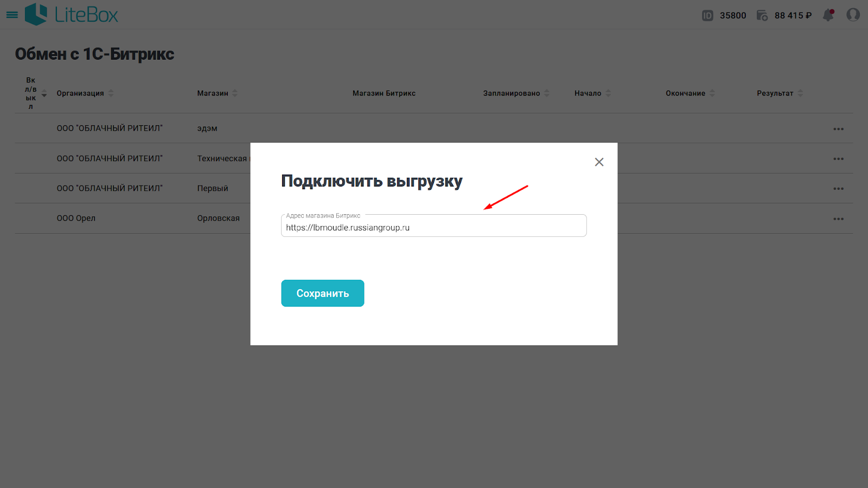Image resolution: width=868 pixels, height=488 pixels.
Task: Open the balance wallet icon
Action: coord(762,16)
